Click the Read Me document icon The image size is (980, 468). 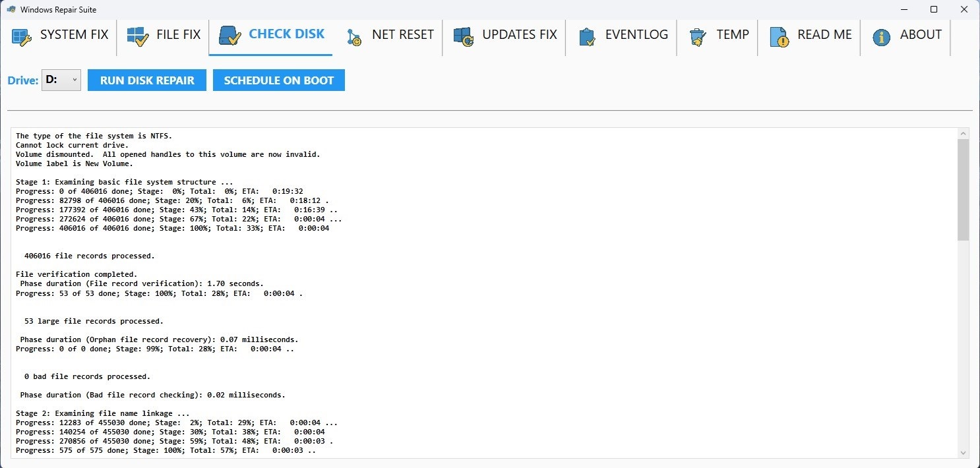(x=779, y=36)
